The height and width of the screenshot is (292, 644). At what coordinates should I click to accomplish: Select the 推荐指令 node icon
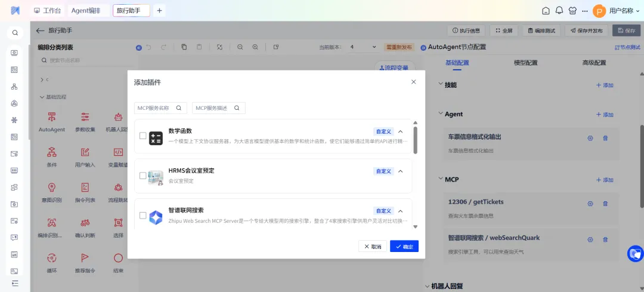[x=85, y=259]
